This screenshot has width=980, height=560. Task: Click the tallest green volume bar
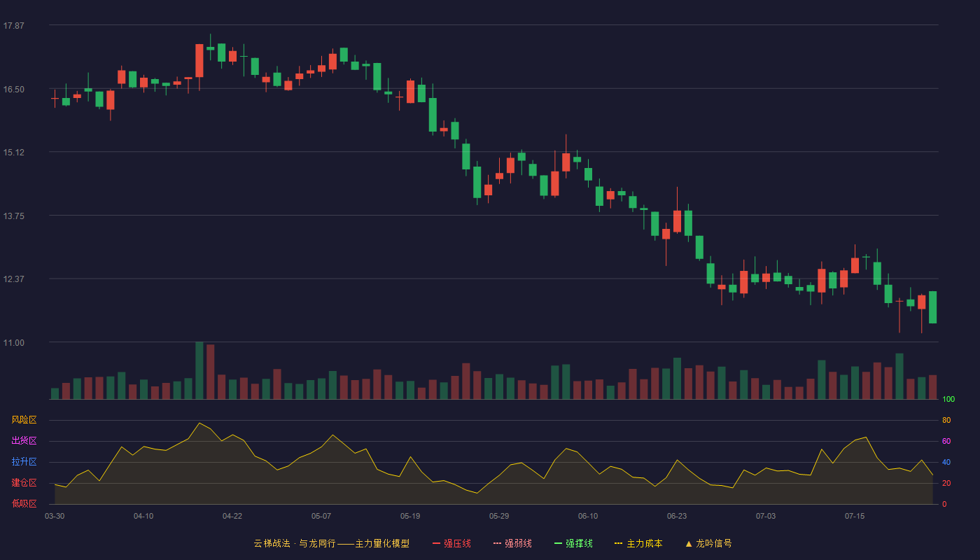point(199,371)
